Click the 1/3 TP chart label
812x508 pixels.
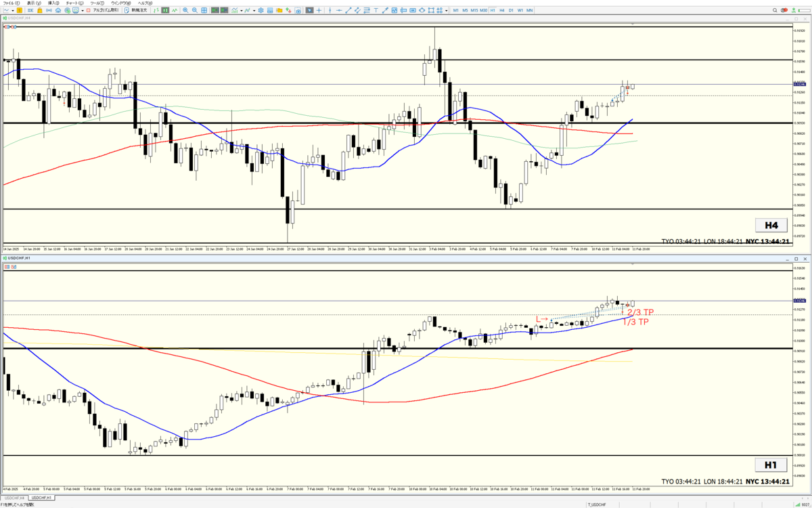[635, 322]
